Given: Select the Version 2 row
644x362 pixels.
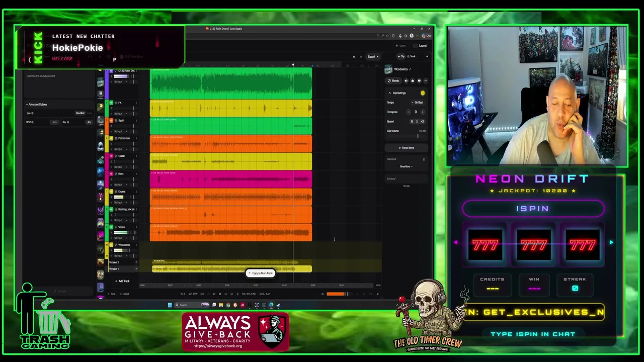Looking at the screenshot, I should coord(123,262).
